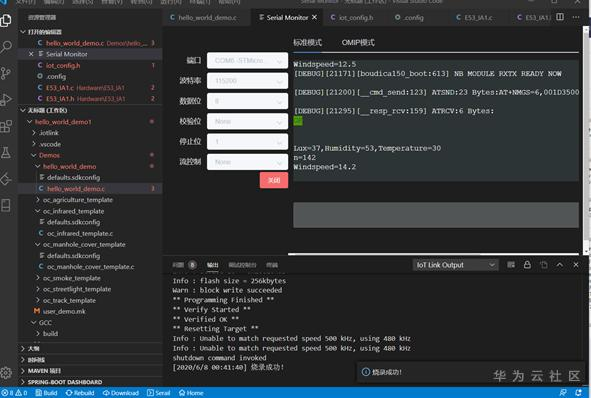Viewport: 591px width, 398px height.
Task: Expand the MAVEN section
Action: (x=90, y=371)
